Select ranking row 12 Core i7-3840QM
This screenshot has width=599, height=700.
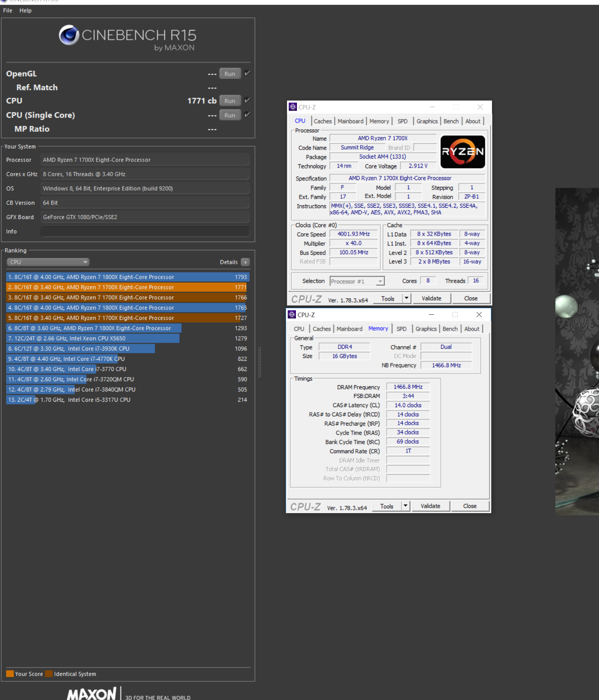128,389
